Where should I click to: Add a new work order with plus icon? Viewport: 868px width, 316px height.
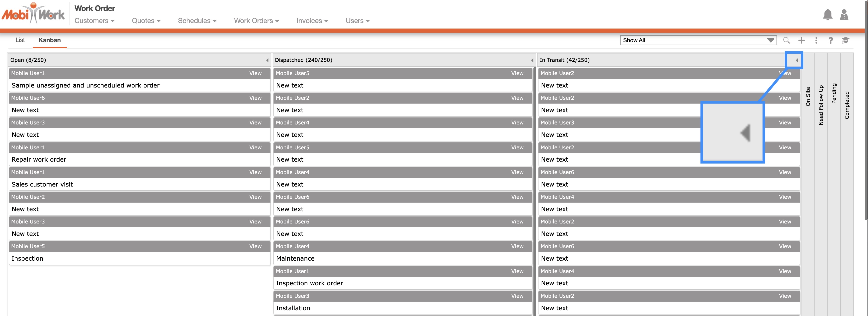(801, 40)
